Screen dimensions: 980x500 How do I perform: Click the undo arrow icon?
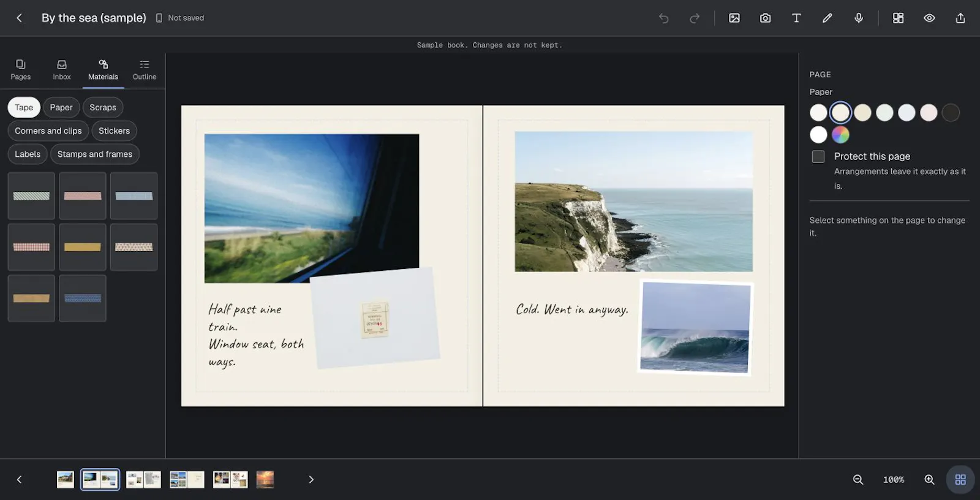click(x=663, y=18)
